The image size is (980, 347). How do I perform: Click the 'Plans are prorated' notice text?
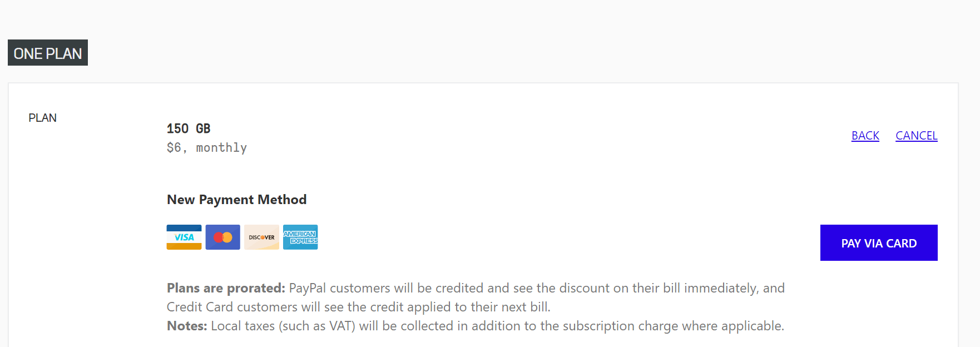pyautogui.click(x=224, y=288)
